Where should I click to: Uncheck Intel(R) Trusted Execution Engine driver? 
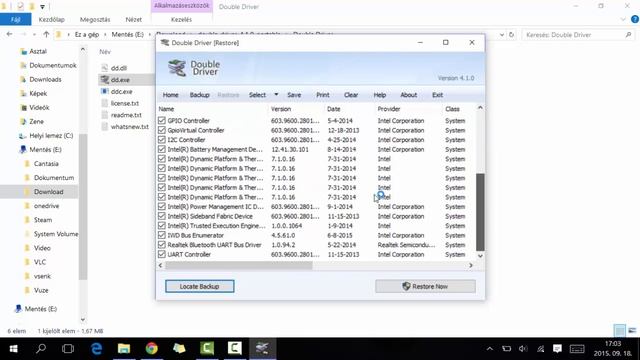click(162, 226)
